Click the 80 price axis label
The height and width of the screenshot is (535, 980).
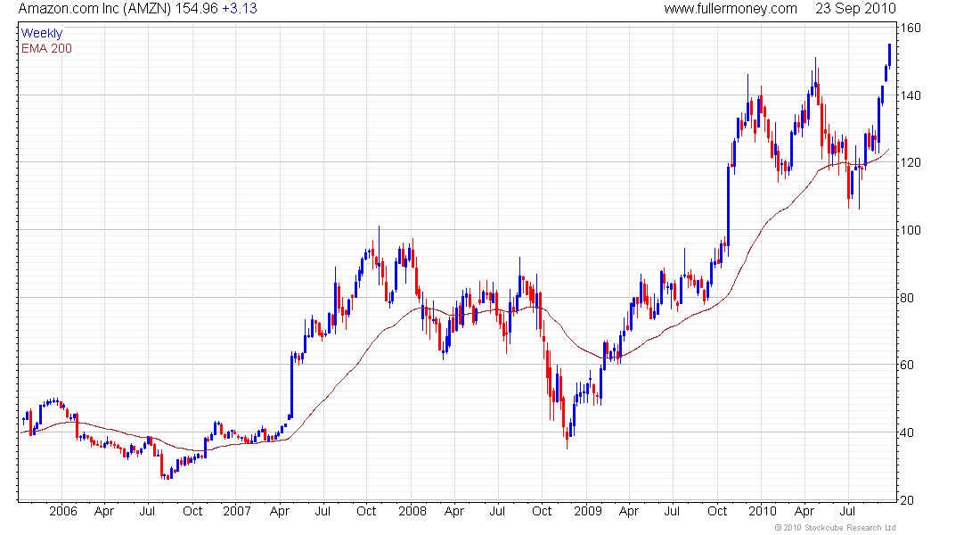[x=907, y=297]
